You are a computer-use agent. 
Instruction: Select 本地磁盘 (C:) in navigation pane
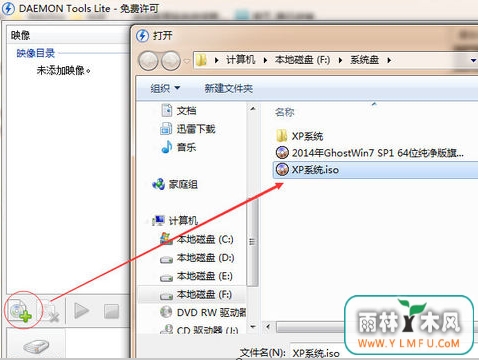click(x=197, y=239)
